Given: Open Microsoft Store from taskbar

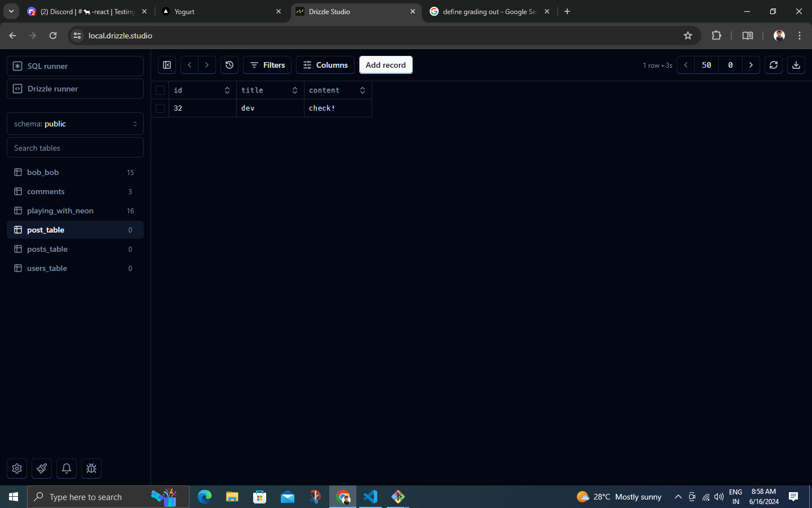Looking at the screenshot, I should (260, 497).
